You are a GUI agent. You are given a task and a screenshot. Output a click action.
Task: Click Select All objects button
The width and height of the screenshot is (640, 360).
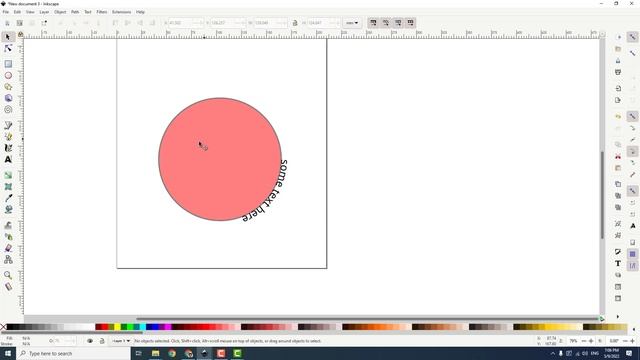[7, 23]
